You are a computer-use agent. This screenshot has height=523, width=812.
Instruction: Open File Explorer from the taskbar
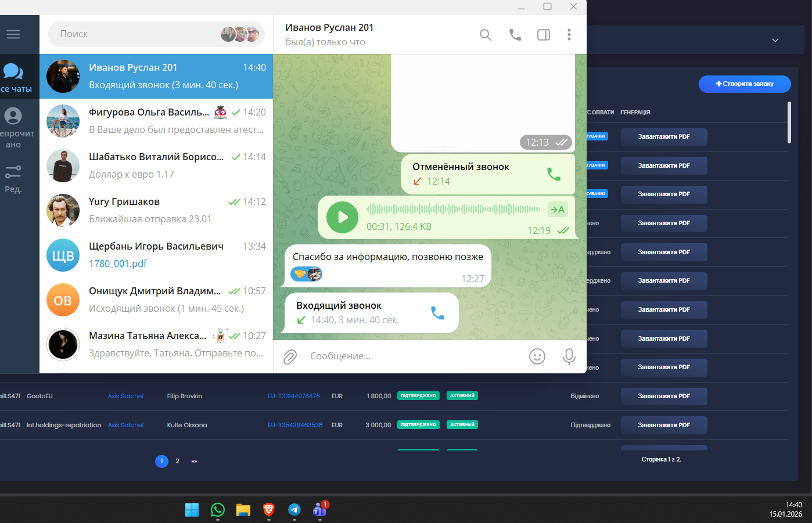(x=243, y=510)
